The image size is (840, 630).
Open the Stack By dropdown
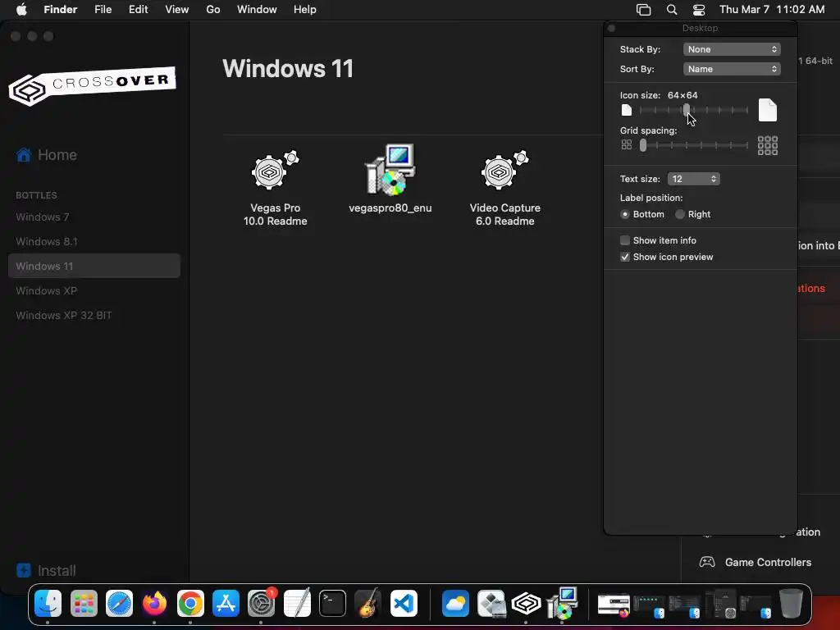coord(732,49)
